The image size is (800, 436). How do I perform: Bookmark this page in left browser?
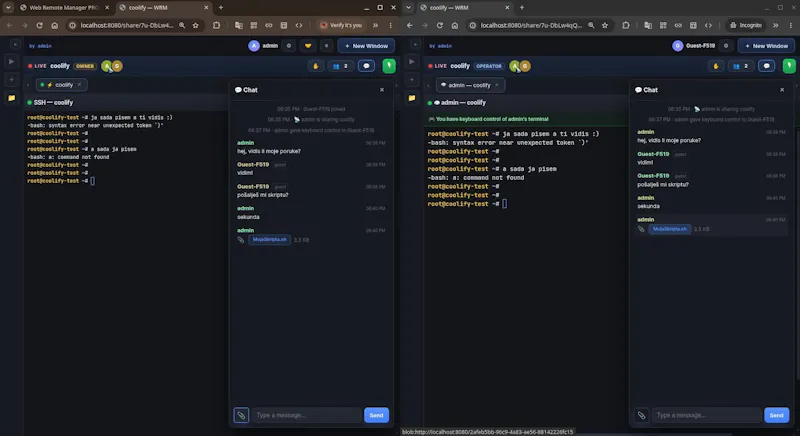point(195,25)
